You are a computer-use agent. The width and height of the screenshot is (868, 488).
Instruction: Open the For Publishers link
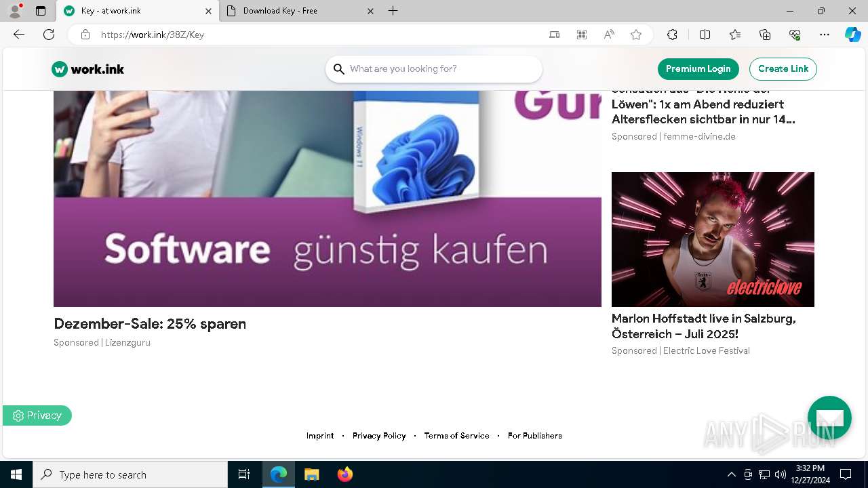click(535, 436)
